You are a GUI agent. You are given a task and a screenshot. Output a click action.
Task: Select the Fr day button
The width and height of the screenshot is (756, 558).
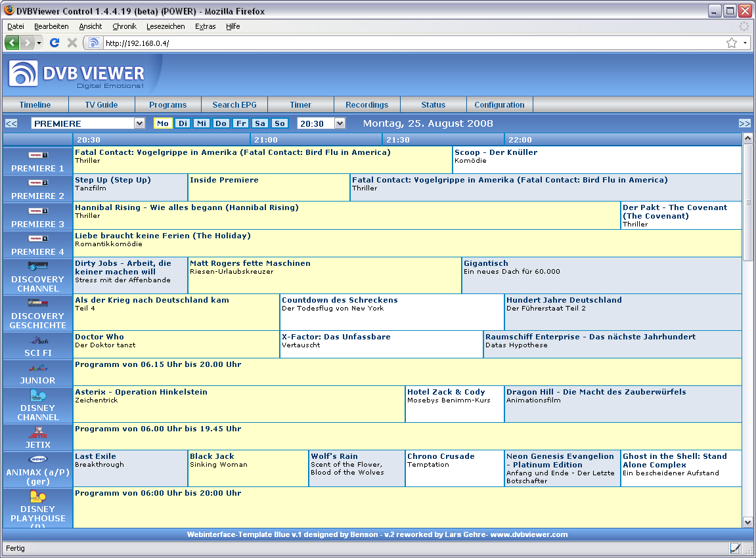(241, 123)
